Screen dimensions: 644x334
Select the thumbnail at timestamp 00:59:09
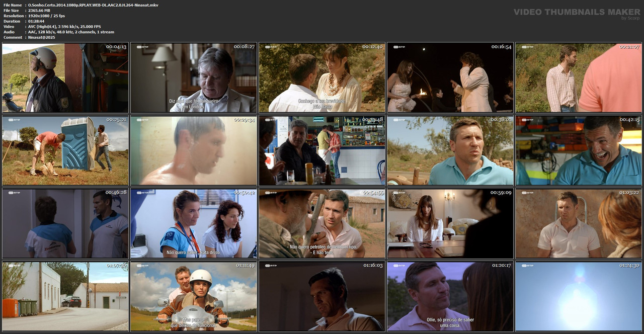coord(450,224)
